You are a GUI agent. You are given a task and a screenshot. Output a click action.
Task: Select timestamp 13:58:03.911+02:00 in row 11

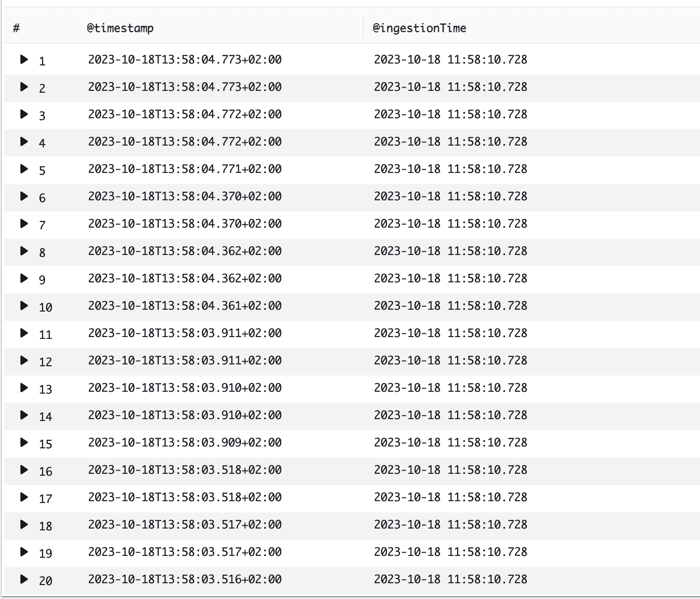(x=185, y=333)
